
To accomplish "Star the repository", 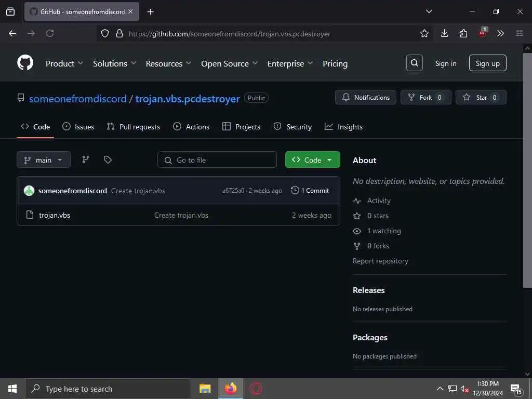I will 481,97.
